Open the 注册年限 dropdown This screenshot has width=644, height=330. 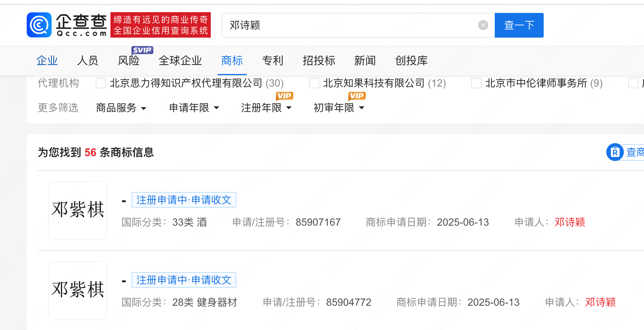coord(267,108)
